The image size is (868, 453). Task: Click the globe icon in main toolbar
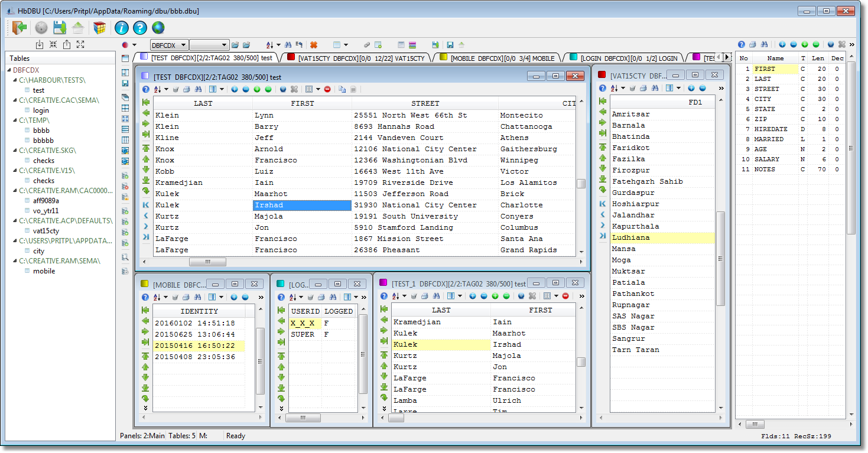tap(158, 28)
